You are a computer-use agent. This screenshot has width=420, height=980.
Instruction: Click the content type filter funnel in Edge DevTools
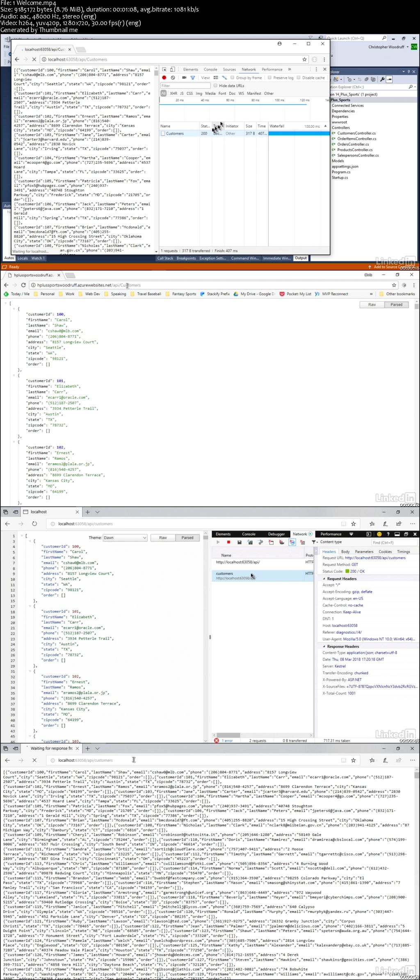tap(314, 542)
